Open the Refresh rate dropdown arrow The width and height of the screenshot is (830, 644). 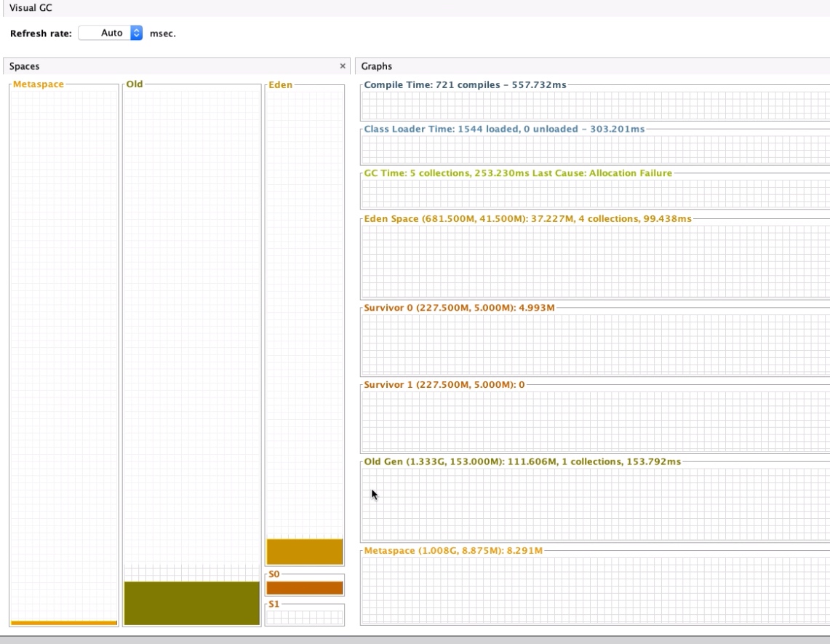(137, 33)
